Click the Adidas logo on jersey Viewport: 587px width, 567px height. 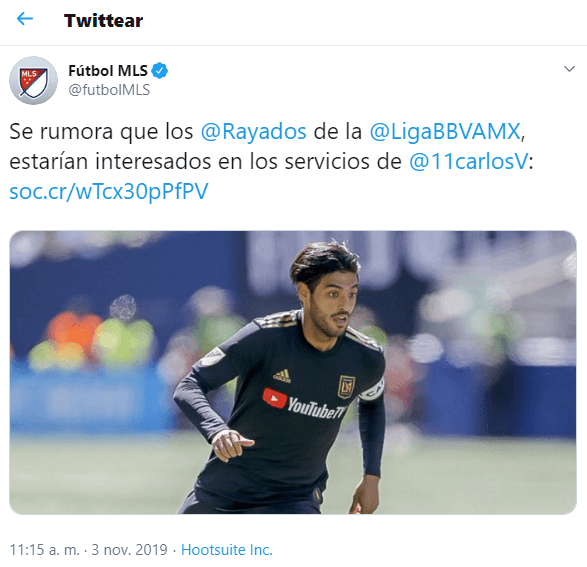click(282, 376)
